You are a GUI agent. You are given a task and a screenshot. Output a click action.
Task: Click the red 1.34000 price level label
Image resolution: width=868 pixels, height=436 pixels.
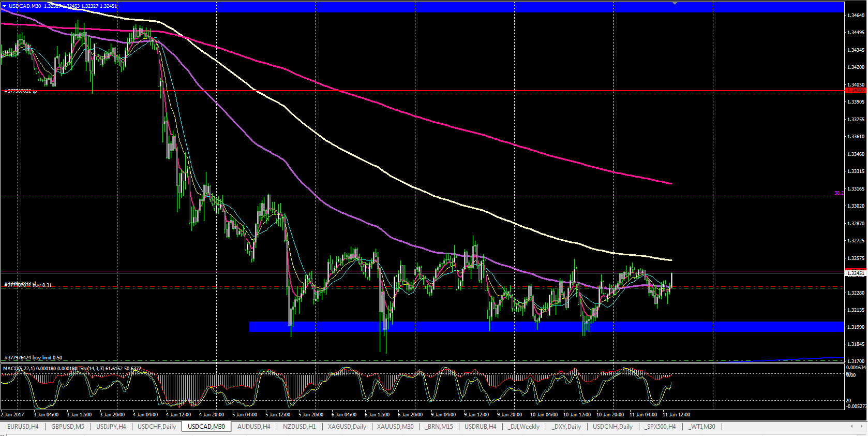click(856, 91)
